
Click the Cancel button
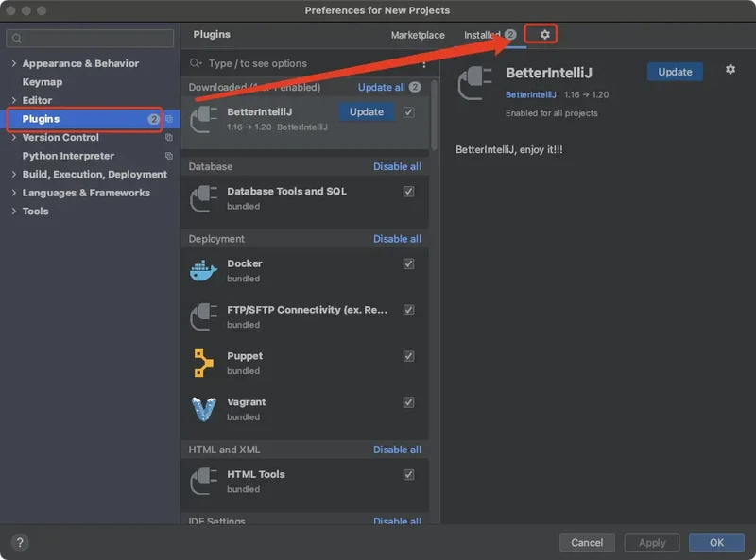(587, 543)
